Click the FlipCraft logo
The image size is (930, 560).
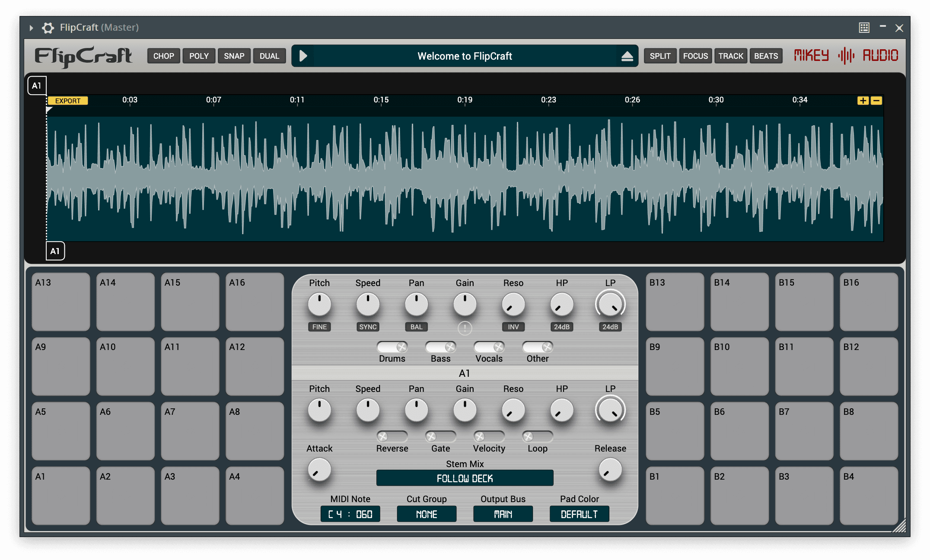pyautogui.click(x=83, y=56)
